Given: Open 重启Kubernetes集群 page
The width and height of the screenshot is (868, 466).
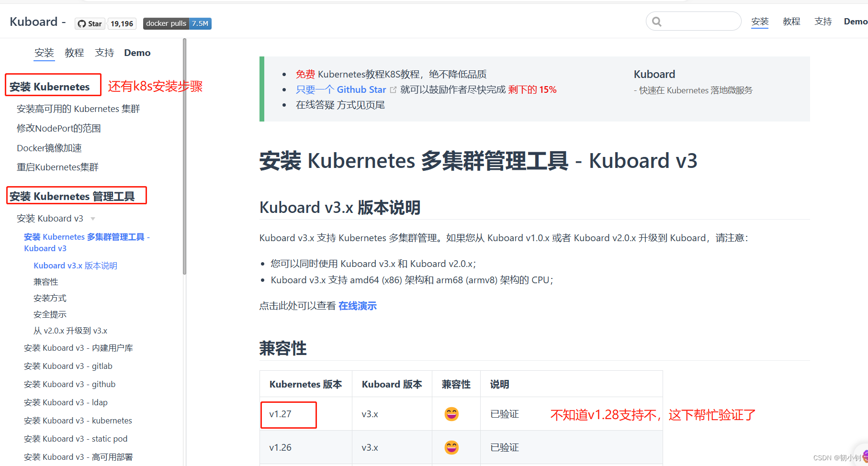Looking at the screenshot, I should coord(57,167).
